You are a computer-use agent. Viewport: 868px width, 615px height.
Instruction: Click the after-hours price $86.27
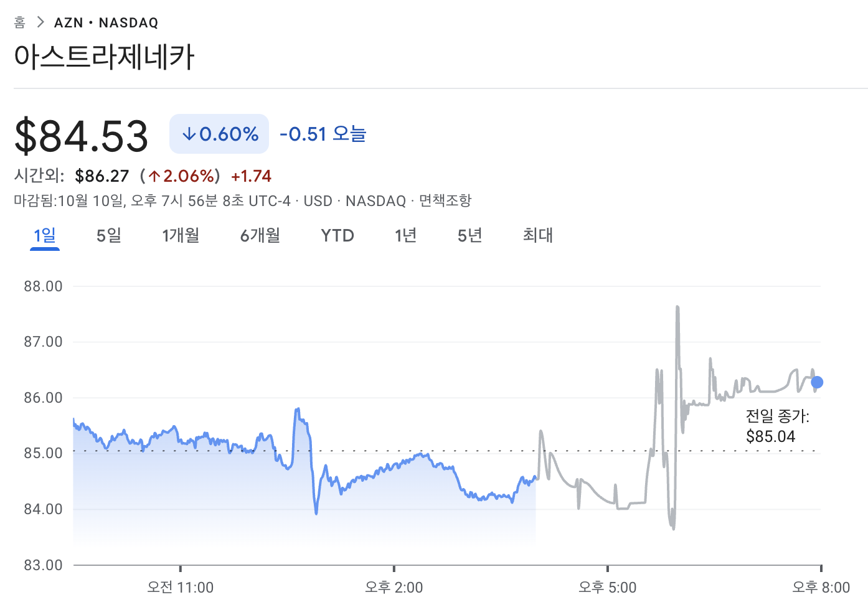101,176
